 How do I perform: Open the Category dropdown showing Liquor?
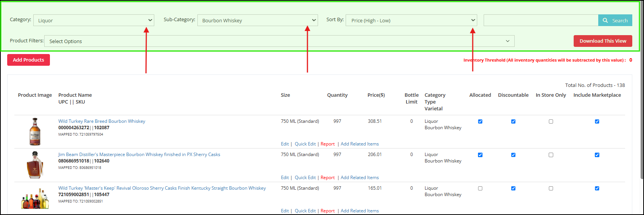pyautogui.click(x=94, y=20)
